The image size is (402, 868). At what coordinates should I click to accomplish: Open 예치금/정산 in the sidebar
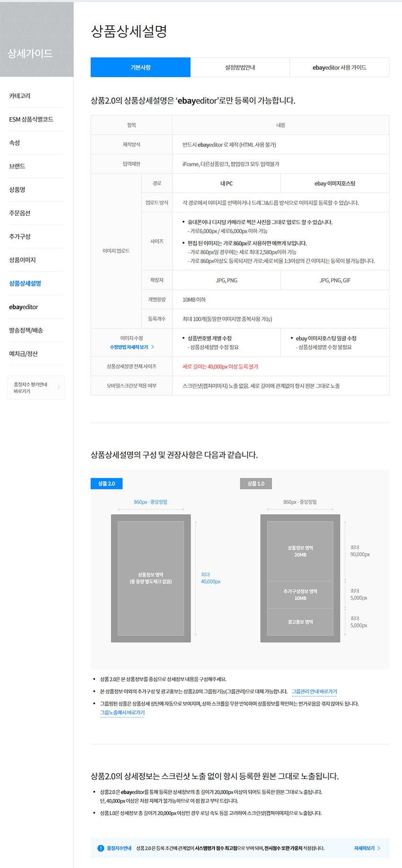pos(23,354)
